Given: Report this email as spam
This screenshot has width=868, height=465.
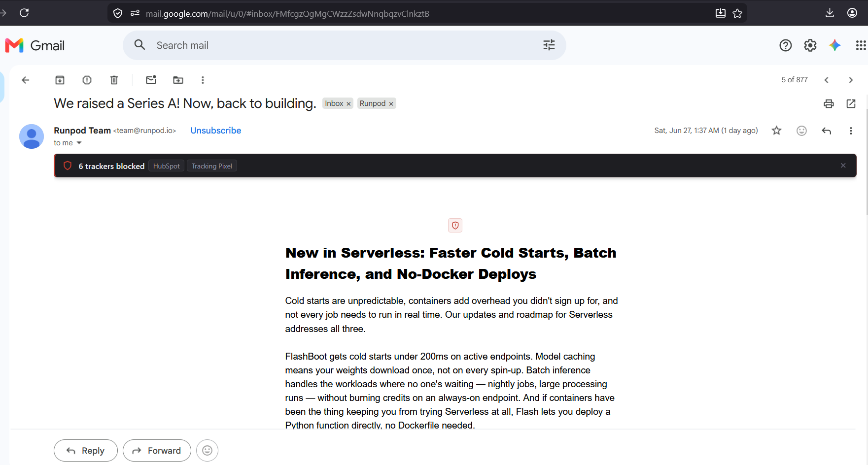Looking at the screenshot, I should pyautogui.click(x=87, y=80).
